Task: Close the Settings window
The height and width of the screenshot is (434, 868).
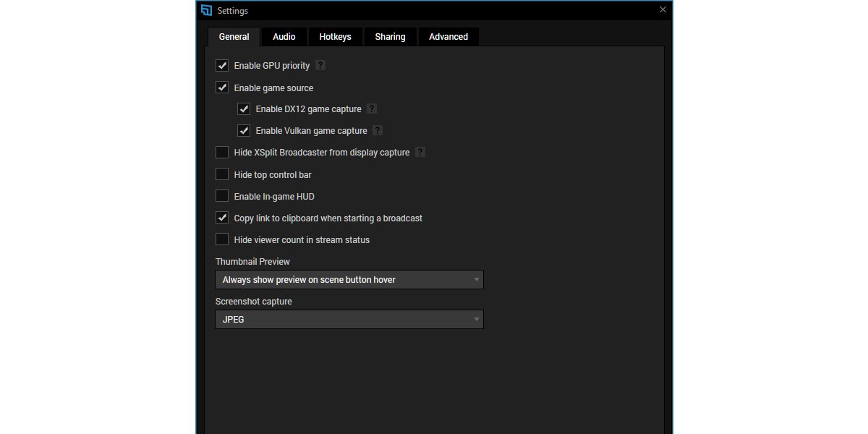Action: pyautogui.click(x=663, y=10)
